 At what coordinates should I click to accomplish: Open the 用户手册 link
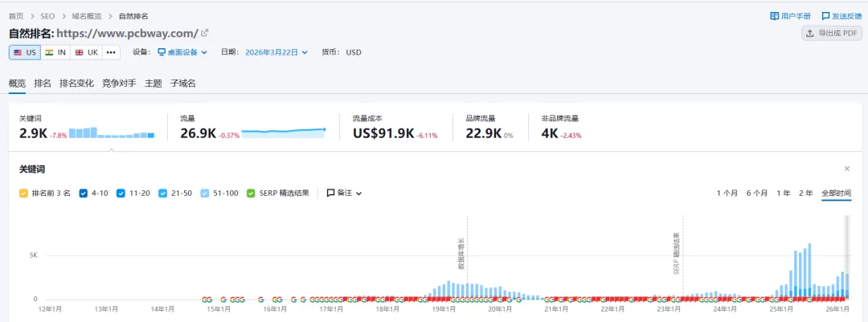coord(791,16)
